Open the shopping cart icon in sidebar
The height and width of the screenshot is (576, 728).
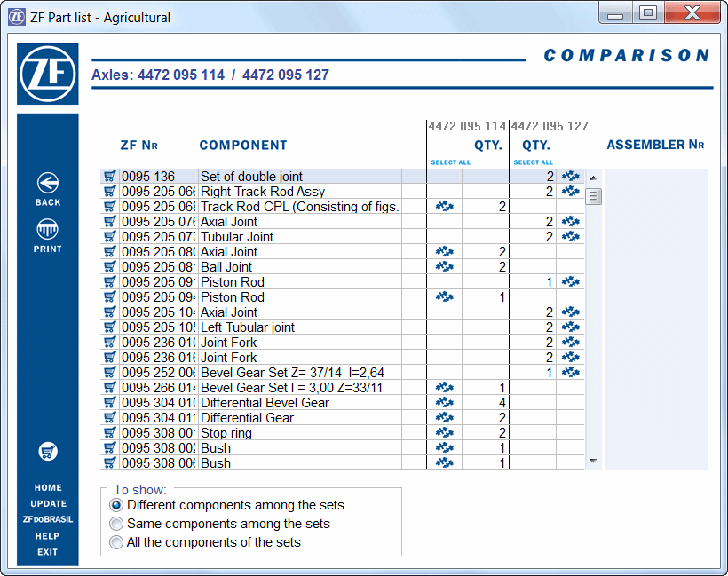[x=48, y=452]
